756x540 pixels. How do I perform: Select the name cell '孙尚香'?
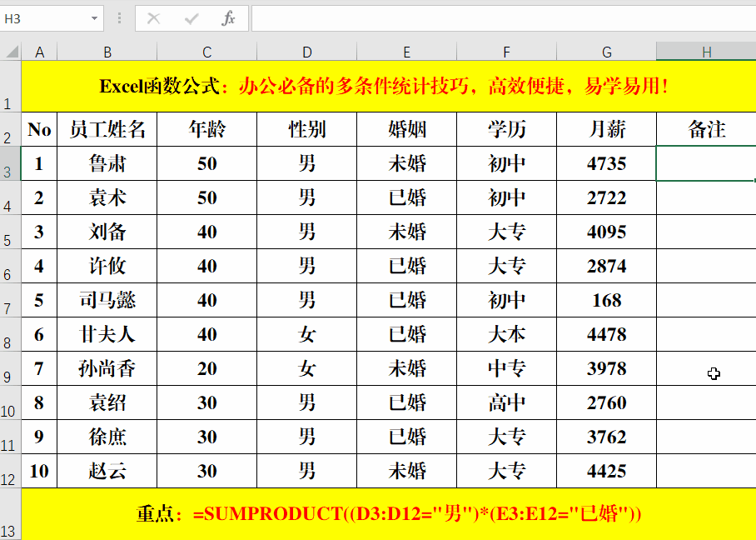(x=107, y=368)
